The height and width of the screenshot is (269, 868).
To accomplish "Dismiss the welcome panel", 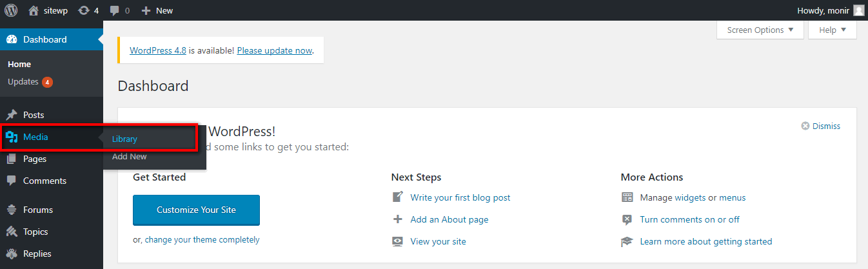I will pyautogui.click(x=820, y=126).
